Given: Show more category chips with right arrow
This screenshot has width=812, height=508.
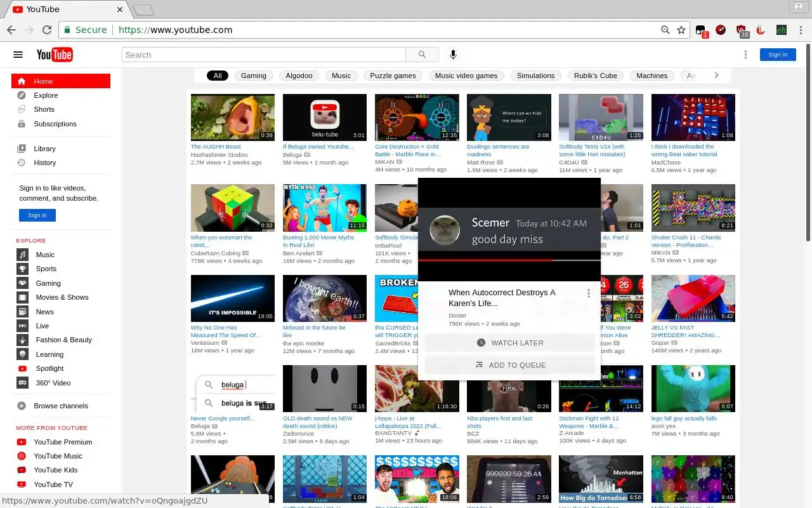Looking at the screenshot, I should pos(716,76).
